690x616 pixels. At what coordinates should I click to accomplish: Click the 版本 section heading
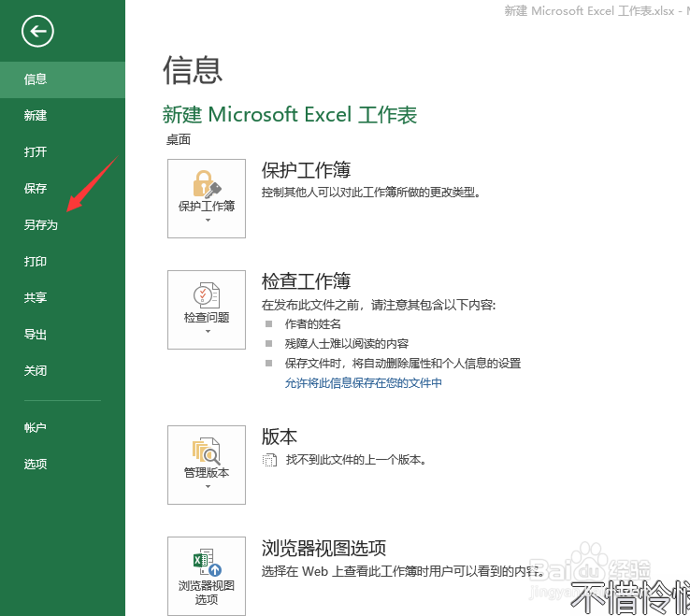tap(280, 437)
